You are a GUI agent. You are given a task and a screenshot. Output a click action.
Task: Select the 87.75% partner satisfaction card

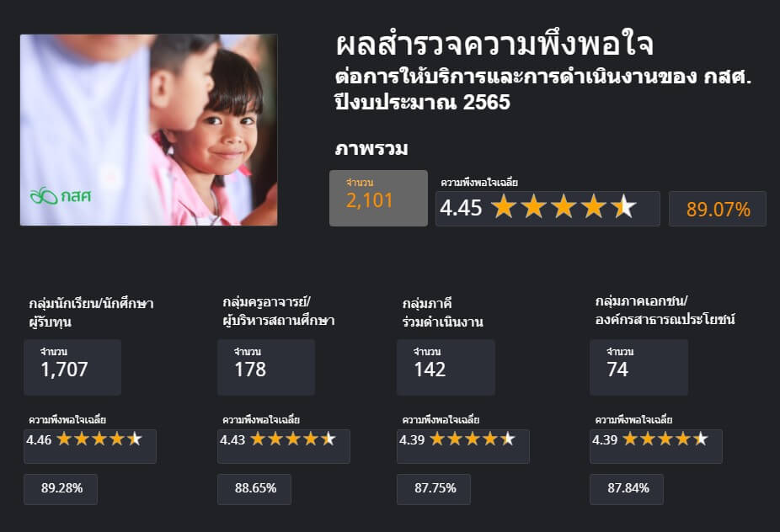pos(434,489)
